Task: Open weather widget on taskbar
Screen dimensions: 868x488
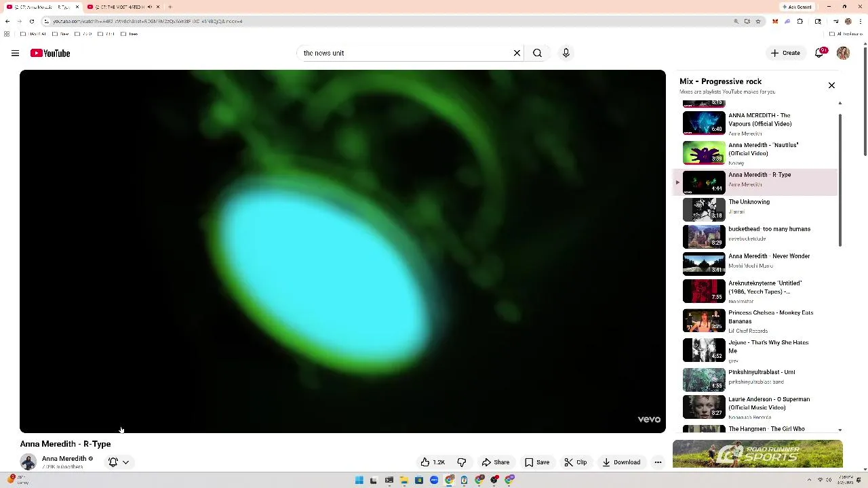Action: coord(18,480)
